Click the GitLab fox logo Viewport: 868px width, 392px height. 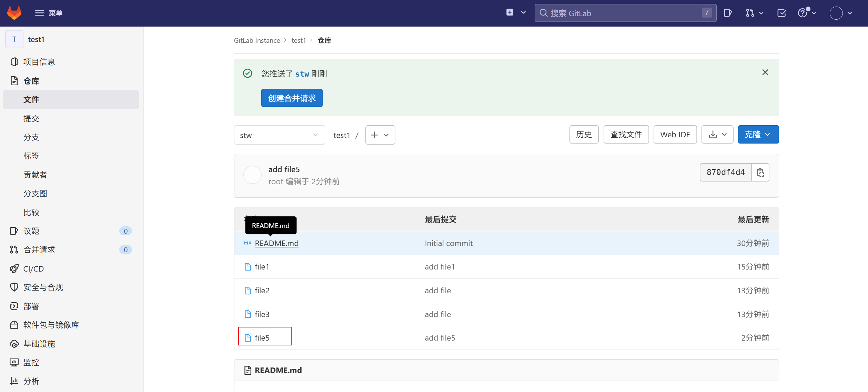14,13
